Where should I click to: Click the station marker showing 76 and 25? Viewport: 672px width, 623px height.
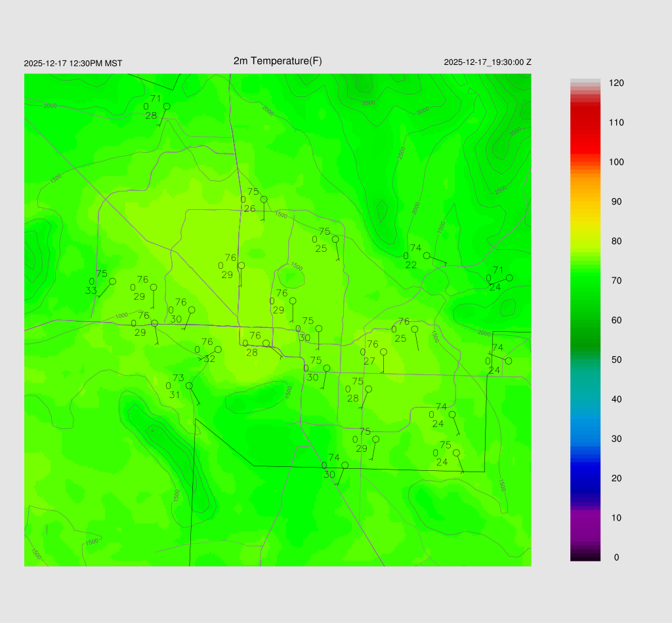[x=415, y=329]
